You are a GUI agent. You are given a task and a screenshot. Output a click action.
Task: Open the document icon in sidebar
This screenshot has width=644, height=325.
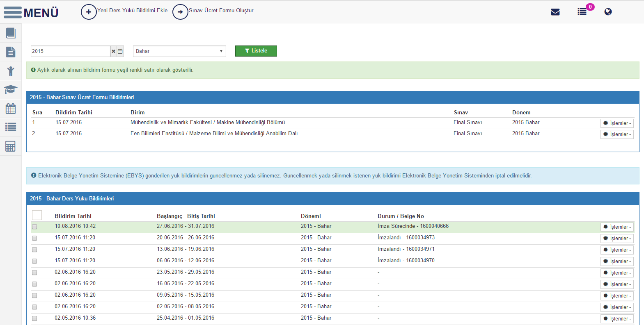[11, 52]
